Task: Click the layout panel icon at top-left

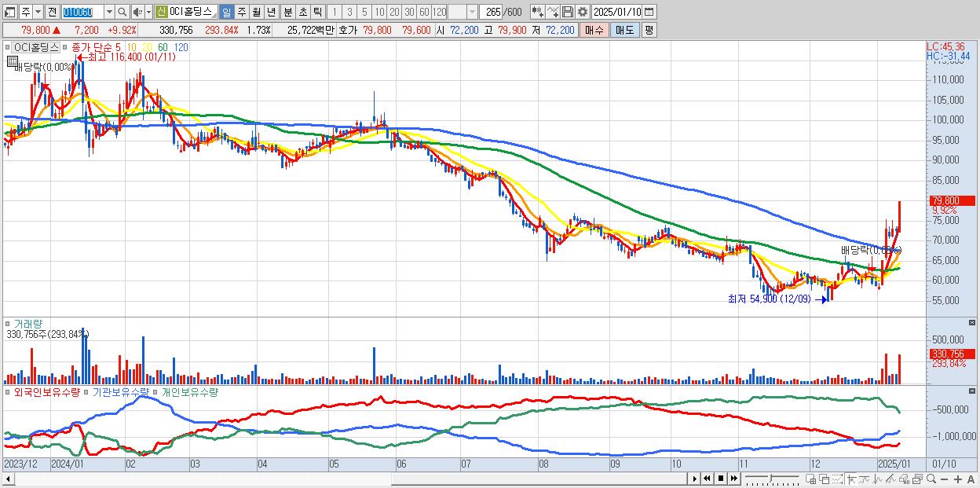Action: (x=10, y=12)
